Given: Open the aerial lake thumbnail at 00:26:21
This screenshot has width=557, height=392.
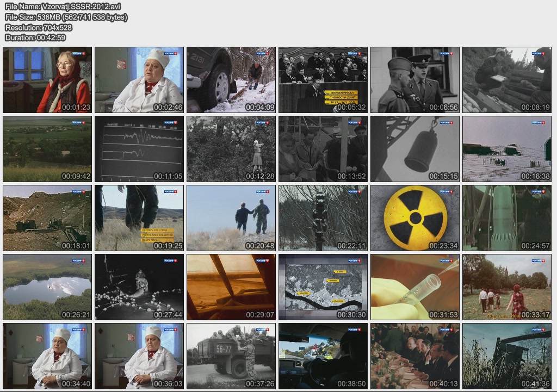Looking at the screenshot, I should point(47,287).
